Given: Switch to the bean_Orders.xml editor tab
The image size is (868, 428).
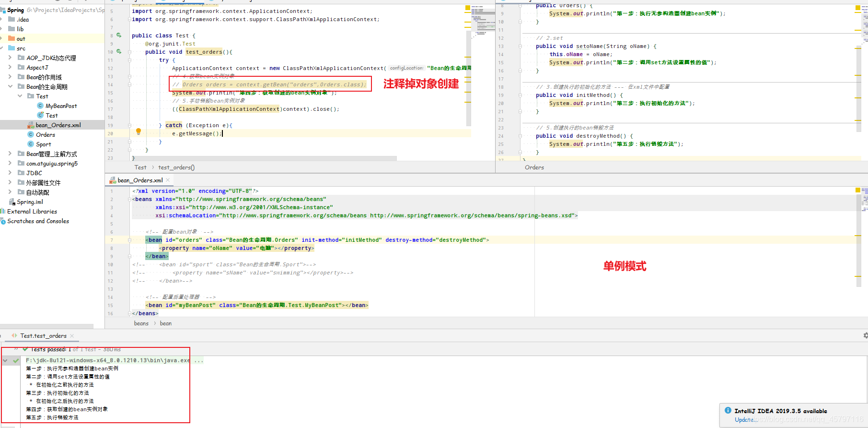Looking at the screenshot, I should point(140,180).
